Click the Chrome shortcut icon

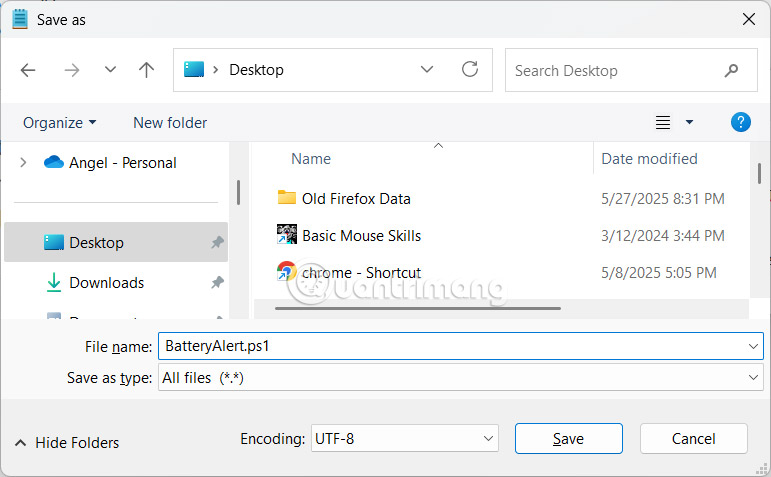click(x=287, y=271)
